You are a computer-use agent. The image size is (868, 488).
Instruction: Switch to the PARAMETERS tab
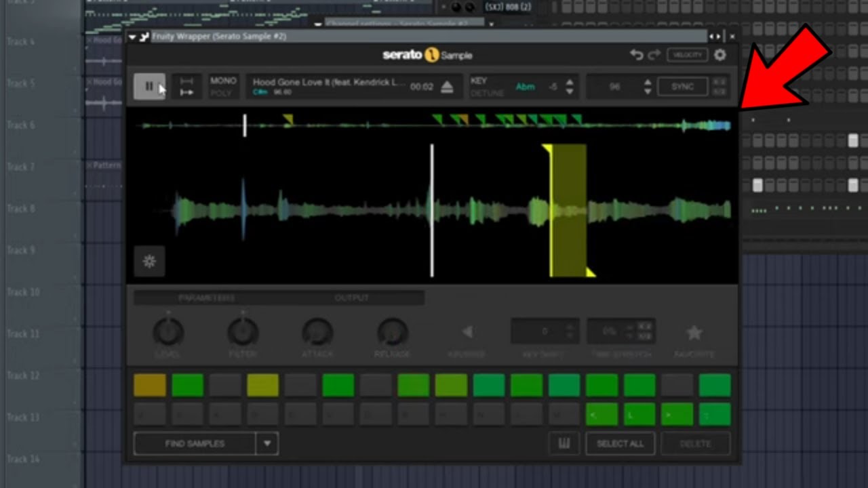coord(206,298)
